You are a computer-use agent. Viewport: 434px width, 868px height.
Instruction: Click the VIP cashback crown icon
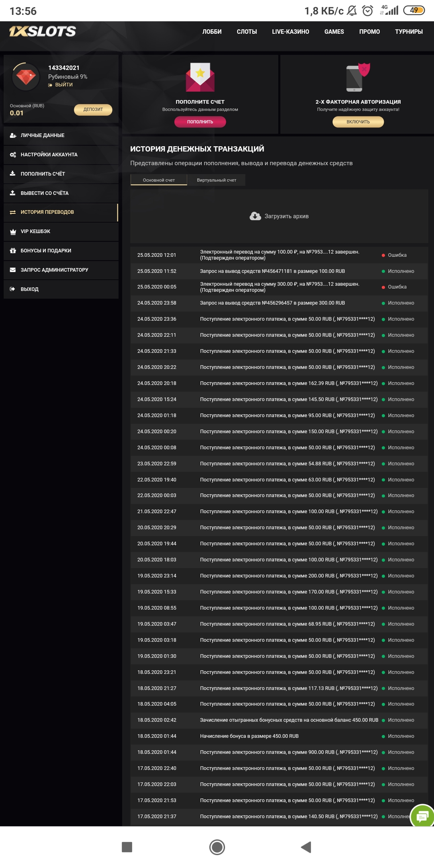pos(13,231)
